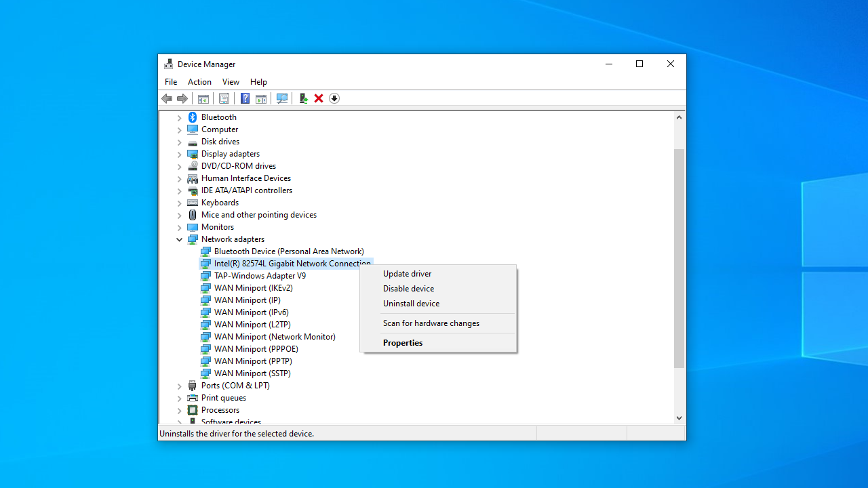Expand the Display adapters category
868x488 pixels.
click(x=180, y=154)
